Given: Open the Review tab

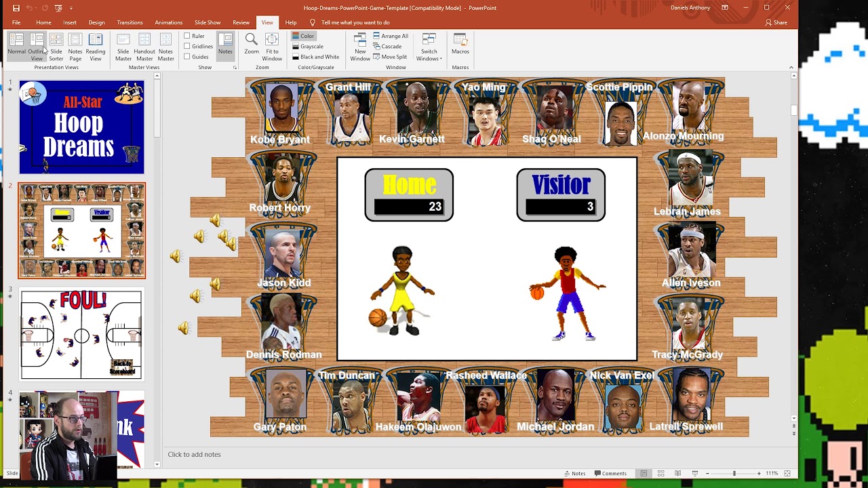Looking at the screenshot, I should 241,22.
